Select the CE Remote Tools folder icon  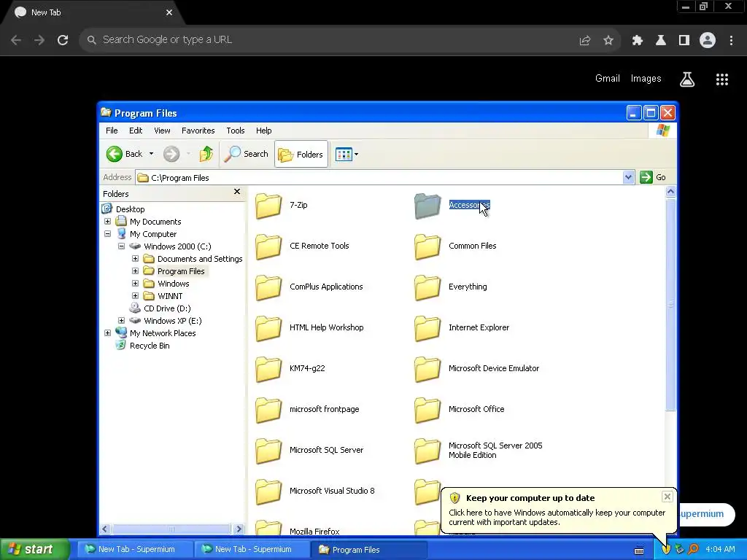coord(268,246)
